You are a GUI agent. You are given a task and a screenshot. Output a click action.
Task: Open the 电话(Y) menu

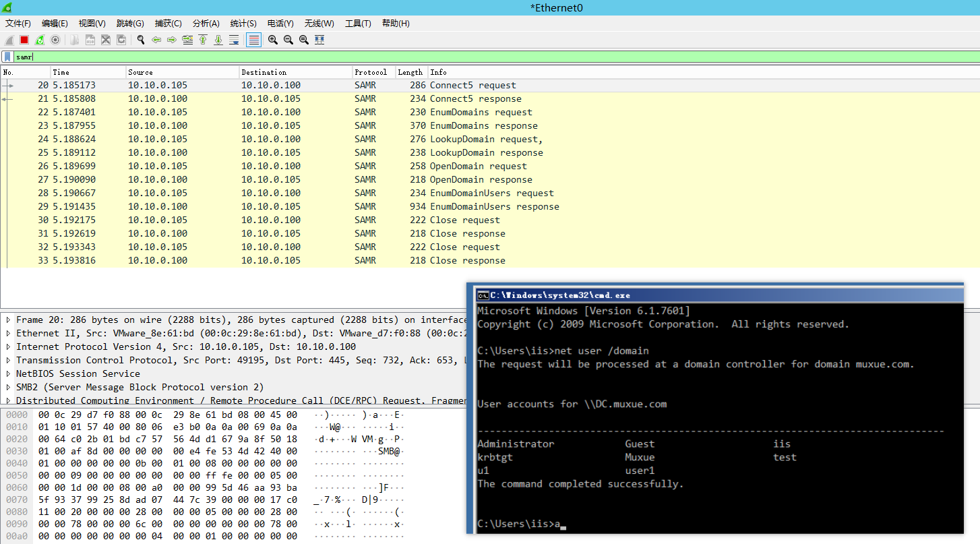(x=280, y=24)
